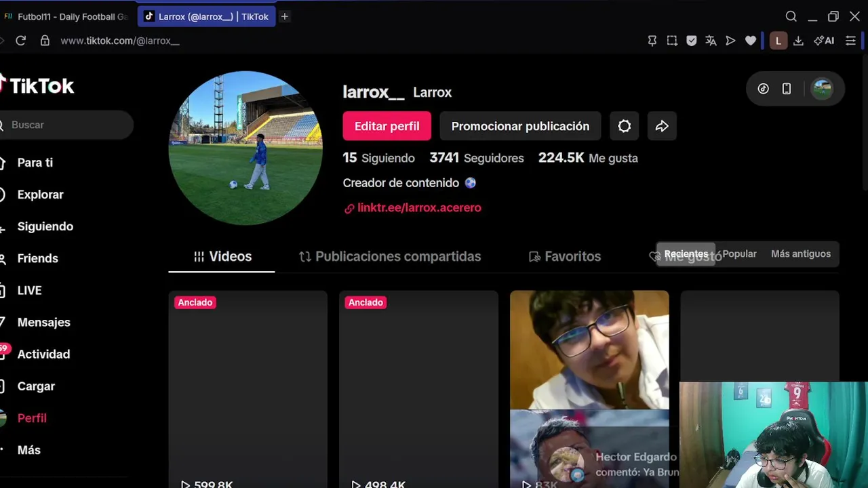Click the coin icon in the top-right pill

pos(764,89)
